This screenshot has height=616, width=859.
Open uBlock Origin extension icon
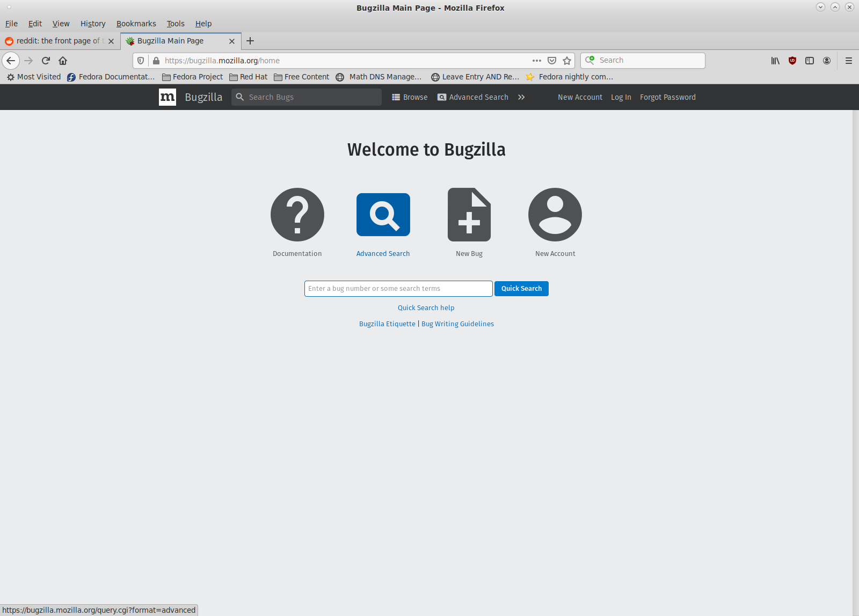[792, 61]
